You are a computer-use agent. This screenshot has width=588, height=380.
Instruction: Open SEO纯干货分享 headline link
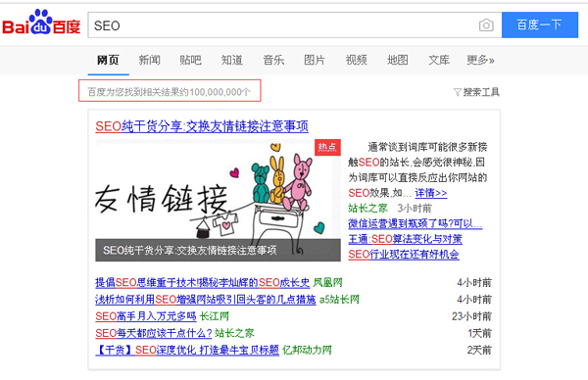click(202, 126)
